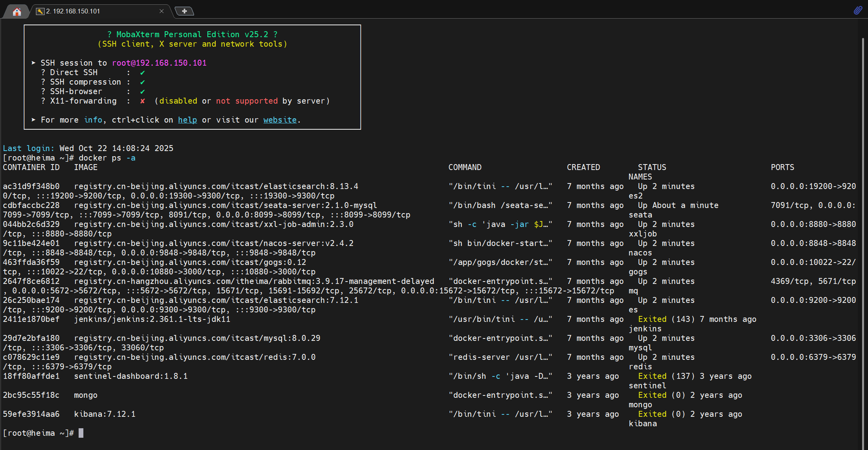Click the SSH key icon on session tab
The image size is (868, 450).
40,11
